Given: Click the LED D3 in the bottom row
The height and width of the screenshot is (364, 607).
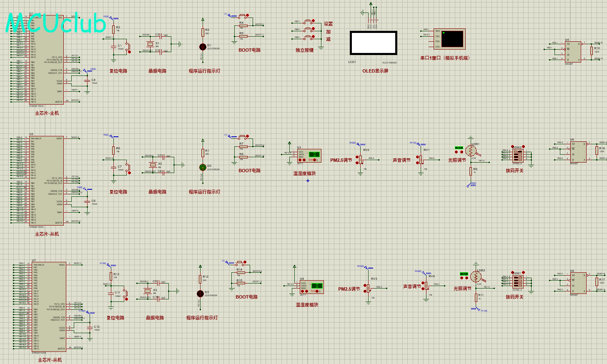Looking at the screenshot, I should [x=200, y=294].
